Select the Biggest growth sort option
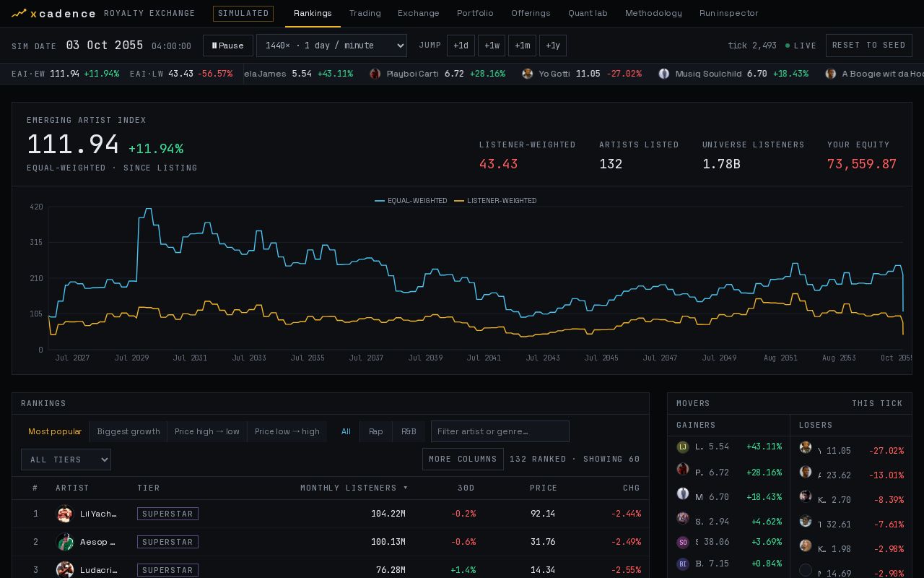Screen dimensions: 924x578 click(128, 431)
